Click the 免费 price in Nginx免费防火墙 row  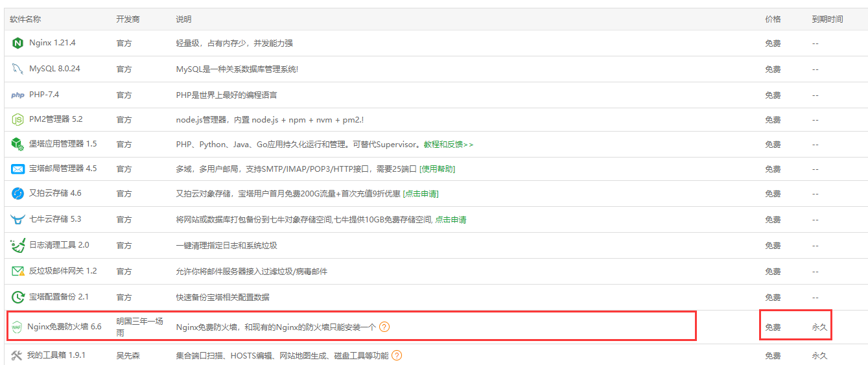[773, 327]
